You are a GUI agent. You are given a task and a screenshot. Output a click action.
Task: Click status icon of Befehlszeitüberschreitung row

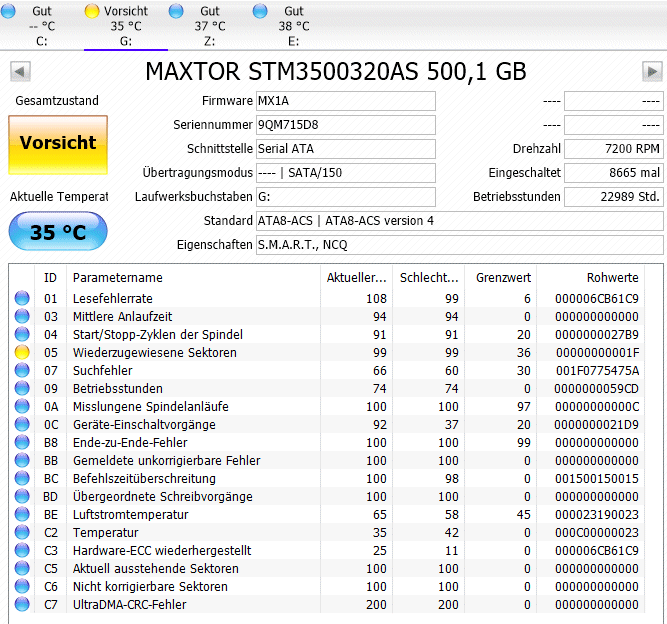pyautogui.click(x=22, y=478)
